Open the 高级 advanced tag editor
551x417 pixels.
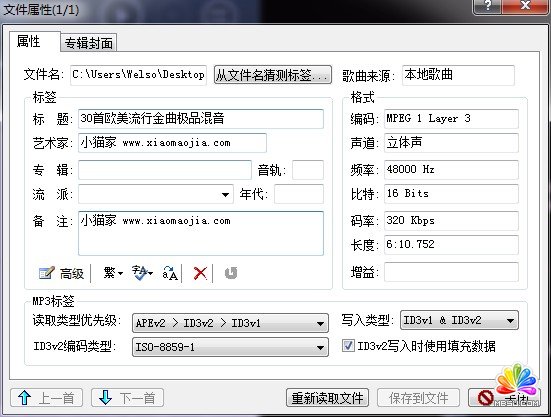pyautogui.click(x=61, y=273)
